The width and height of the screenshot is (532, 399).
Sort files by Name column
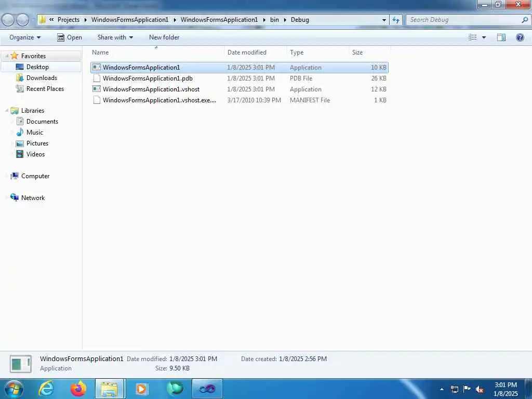coord(157,52)
